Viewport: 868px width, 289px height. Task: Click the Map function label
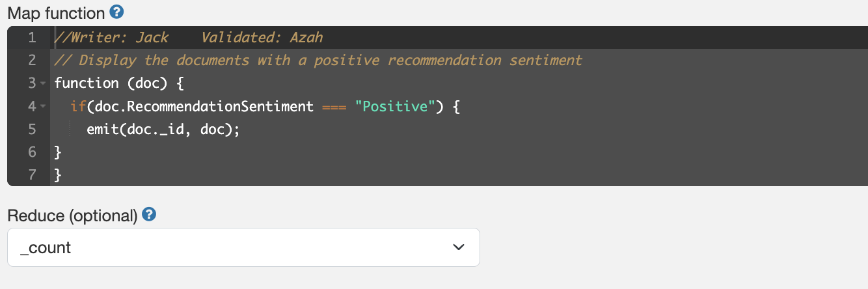[x=56, y=12]
